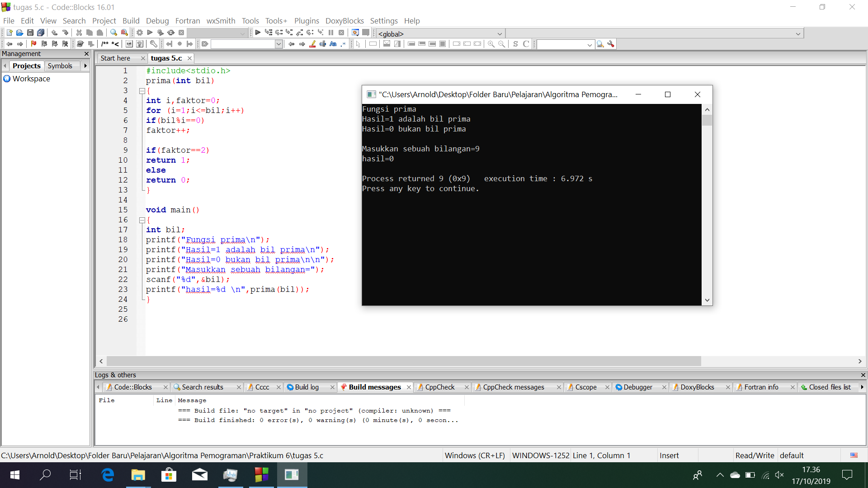Toggle the Match case Aa icon
This screenshot has height=488, width=868.
[333, 44]
